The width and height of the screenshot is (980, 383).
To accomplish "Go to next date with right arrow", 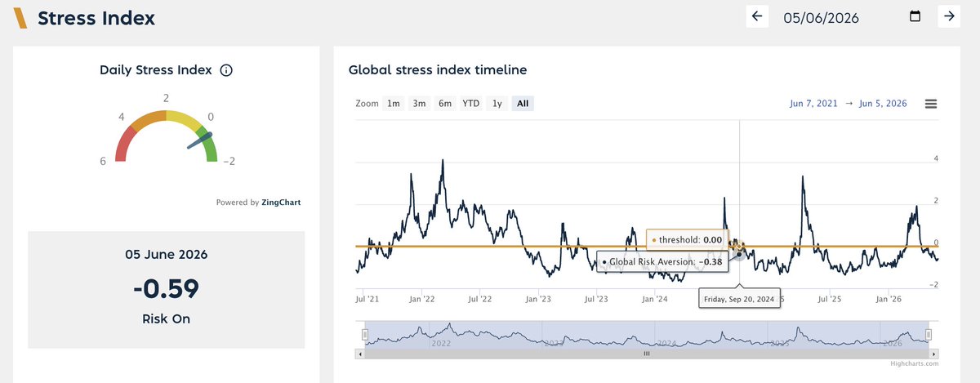I will point(949,16).
